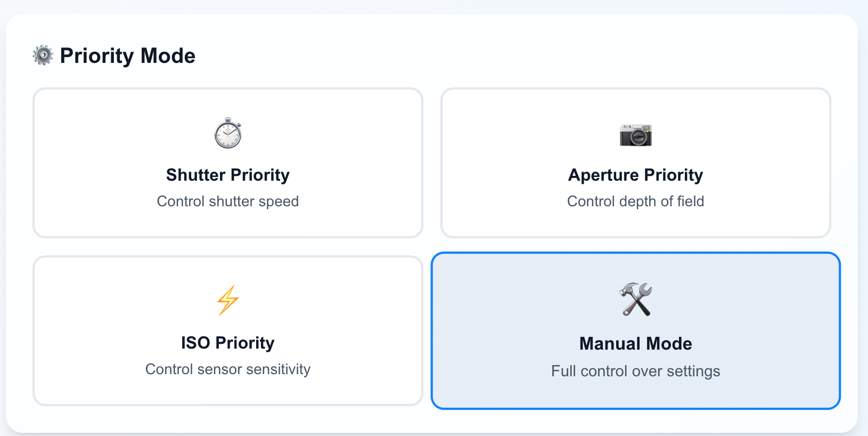Image resolution: width=868 pixels, height=436 pixels.
Task: Choose the Aperture Priority option card
Action: pyautogui.click(x=636, y=163)
